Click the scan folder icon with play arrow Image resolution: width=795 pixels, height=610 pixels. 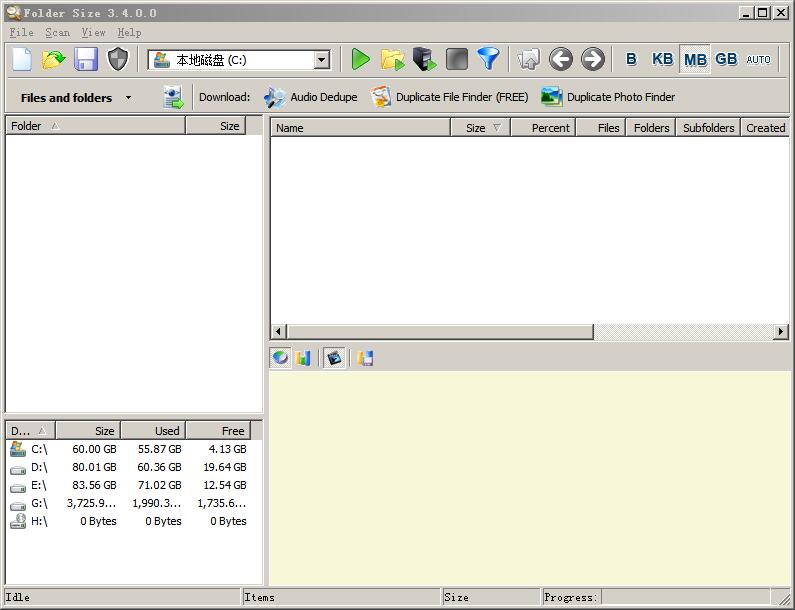tap(392, 59)
